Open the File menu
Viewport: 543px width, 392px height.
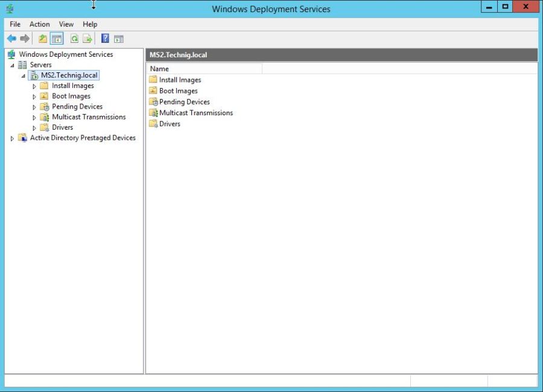[15, 24]
